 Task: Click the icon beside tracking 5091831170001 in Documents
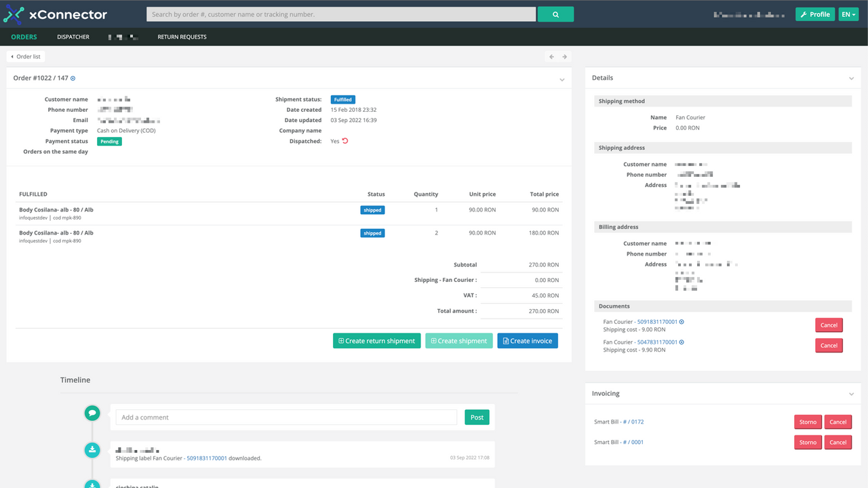click(682, 322)
